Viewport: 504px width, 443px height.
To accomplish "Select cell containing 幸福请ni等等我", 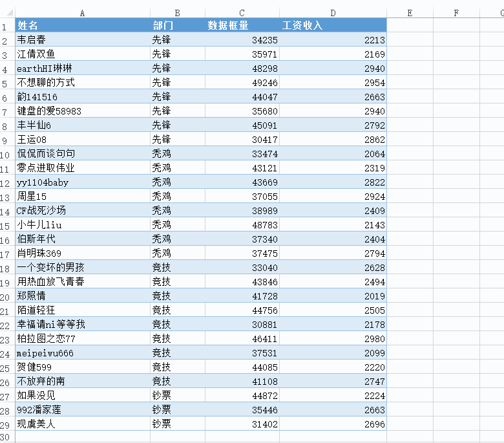I will 83,323.
